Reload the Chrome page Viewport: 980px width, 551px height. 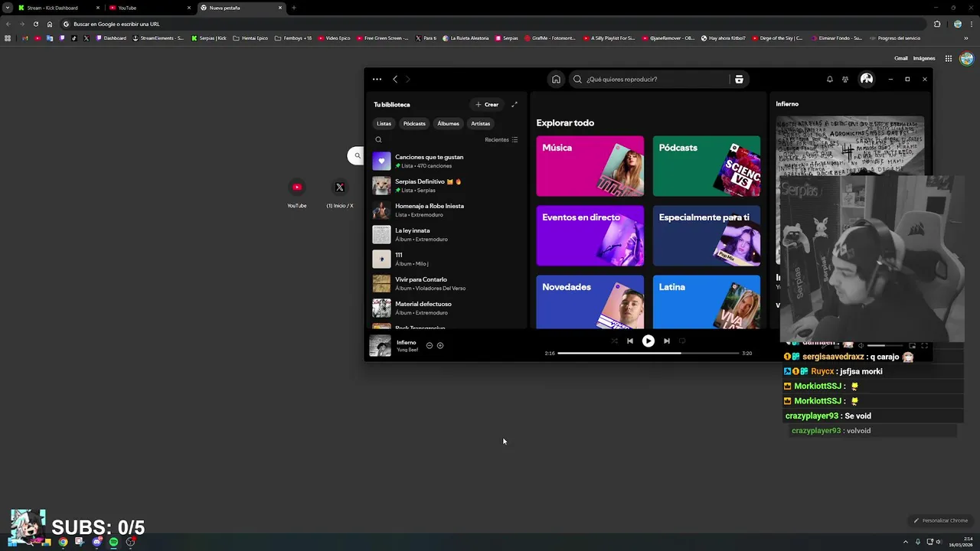(35, 24)
